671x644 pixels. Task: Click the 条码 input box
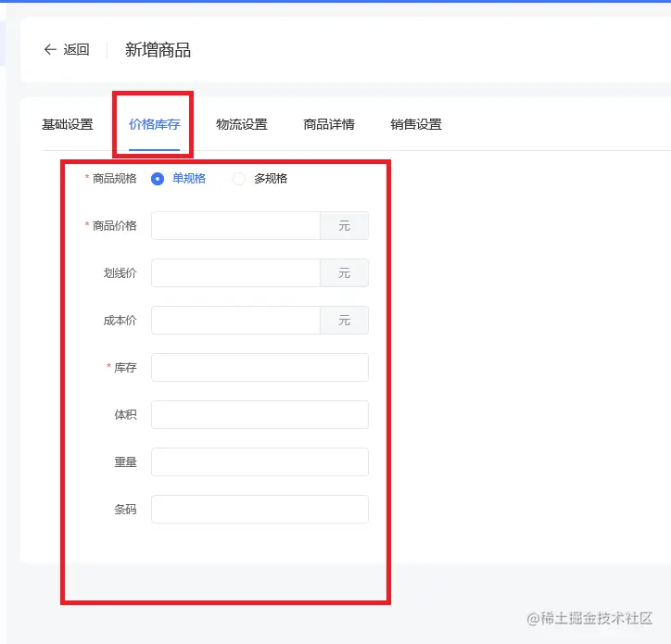coord(260,510)
